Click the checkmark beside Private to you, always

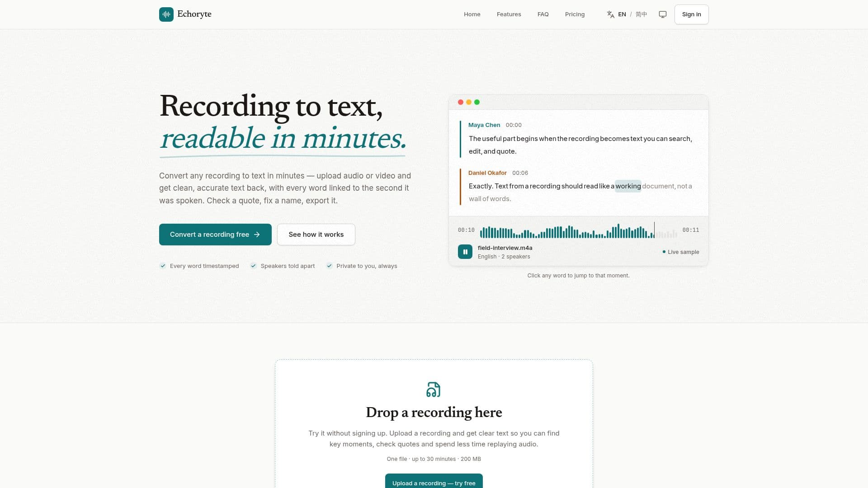tap(330, 266)
